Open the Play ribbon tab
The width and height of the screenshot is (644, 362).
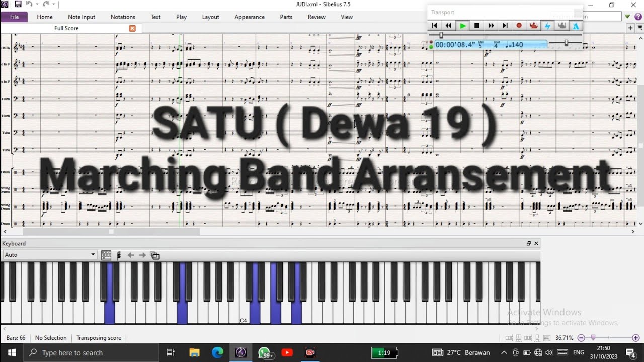pos(182,17)
